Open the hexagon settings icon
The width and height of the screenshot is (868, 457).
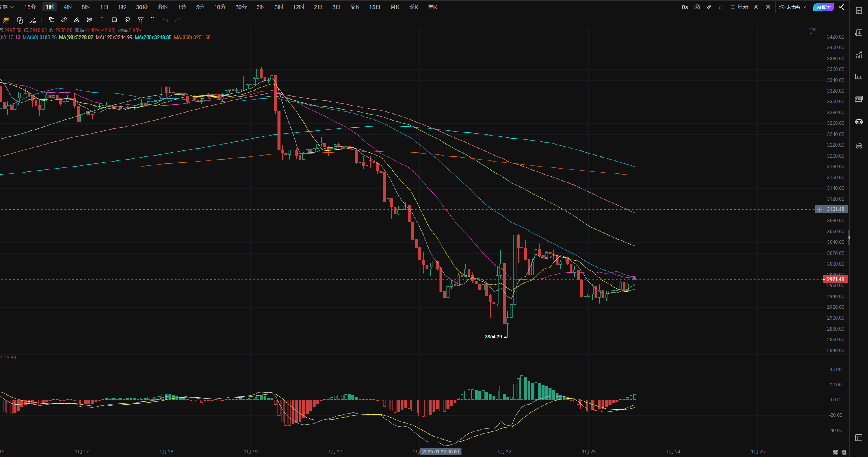click(x=756, y=7)
